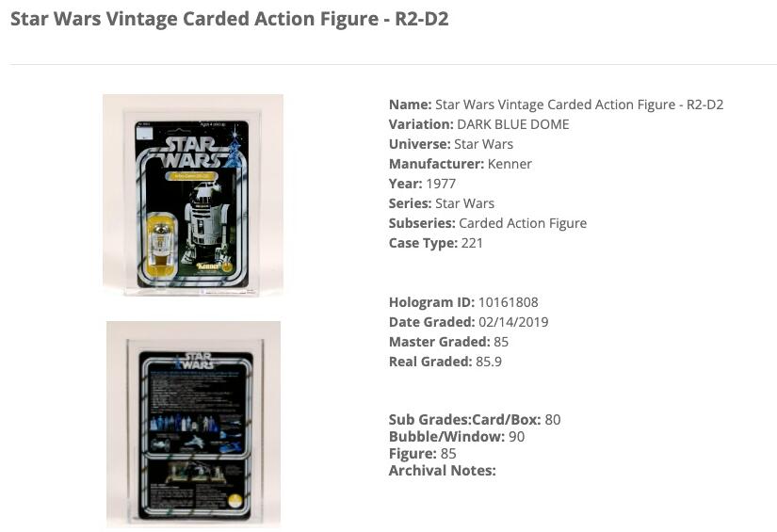Click the page title heading for R2-D2
The image size is (777, 532).
point(229,19)
